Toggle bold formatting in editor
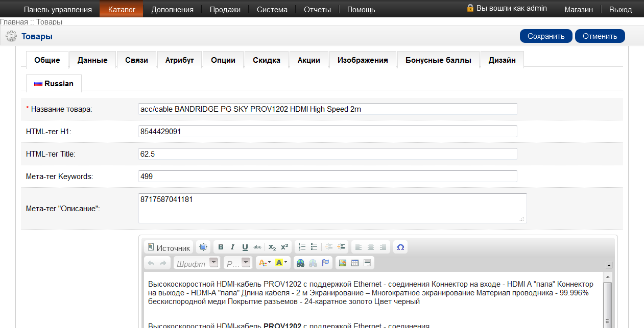This screenshot has width=644, height=328. 221,247
